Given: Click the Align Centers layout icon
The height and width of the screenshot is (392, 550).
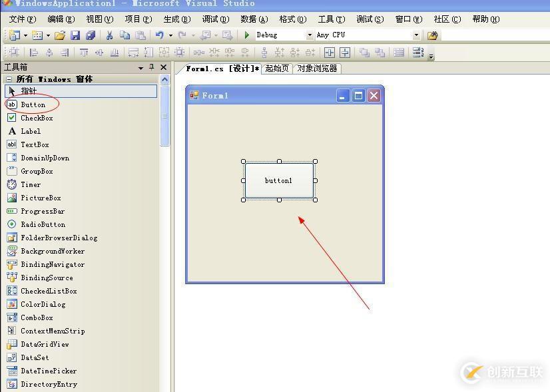Looking at the screenshot, I should pyautogui.click(x=49, y=53).
